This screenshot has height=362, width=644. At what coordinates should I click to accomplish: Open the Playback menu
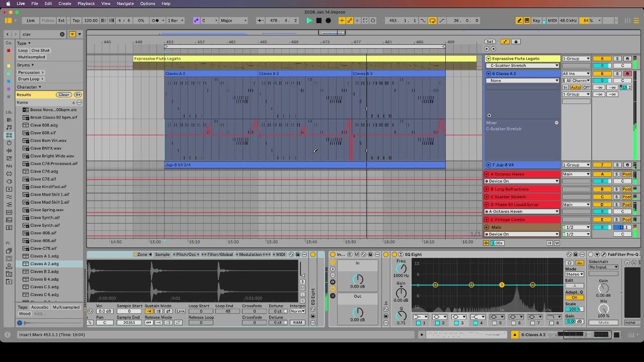coord(86,4)
